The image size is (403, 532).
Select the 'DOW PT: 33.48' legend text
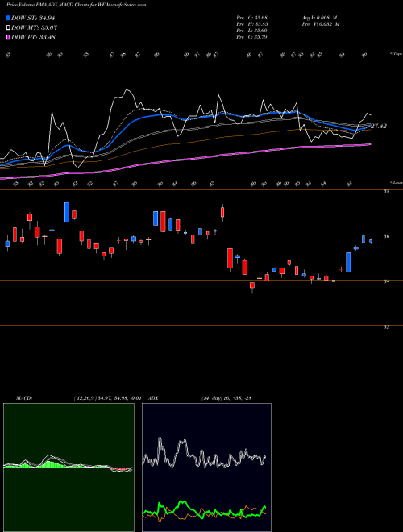(33, 37)
